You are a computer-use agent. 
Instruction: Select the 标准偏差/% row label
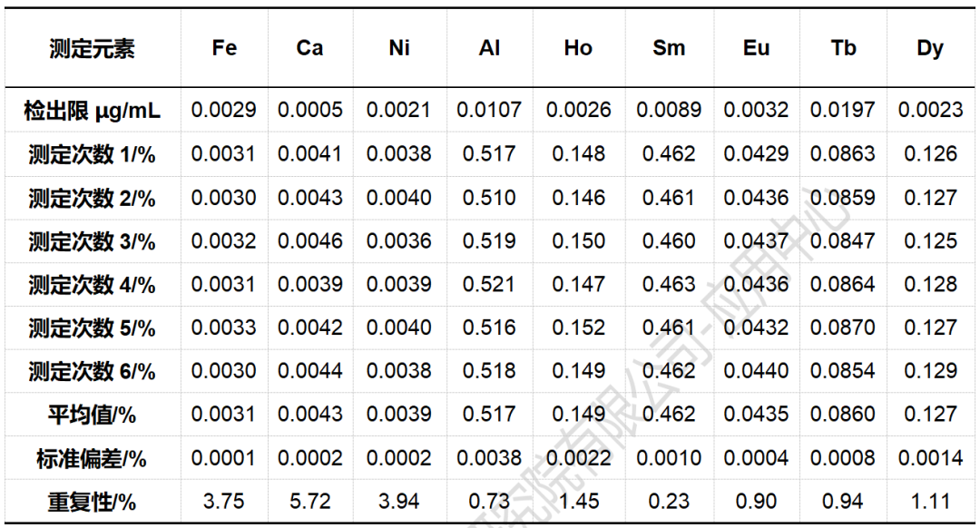(92, 458)
